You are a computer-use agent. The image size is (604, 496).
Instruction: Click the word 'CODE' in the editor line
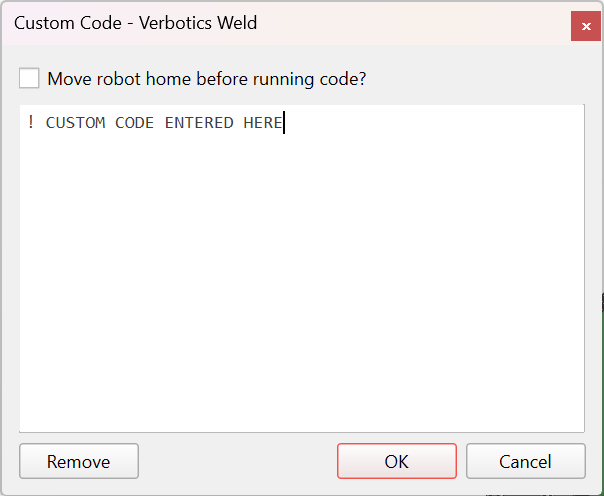pyautogui.click(x=134, y=123)
